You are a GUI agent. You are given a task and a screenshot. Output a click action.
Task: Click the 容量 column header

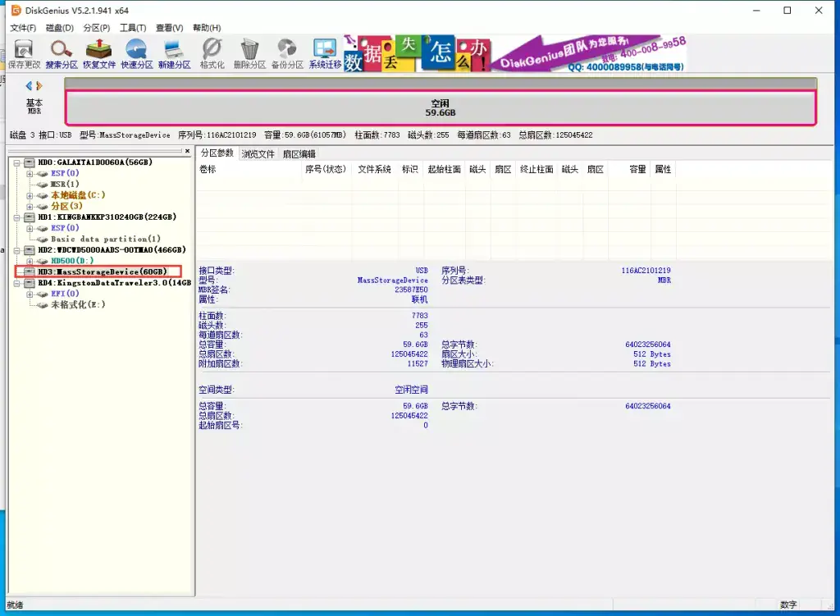[x=637, y=169]
